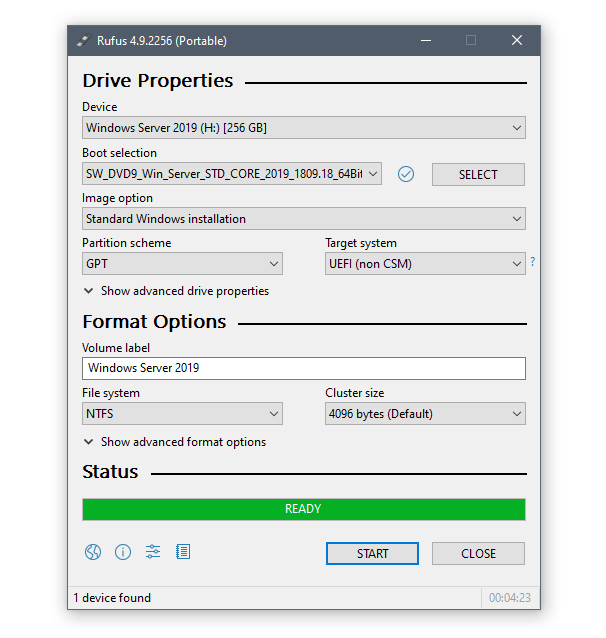This screenshot has width=606, height=638.
Task: Open the Image option dropdown
Action: click(303, 219)
